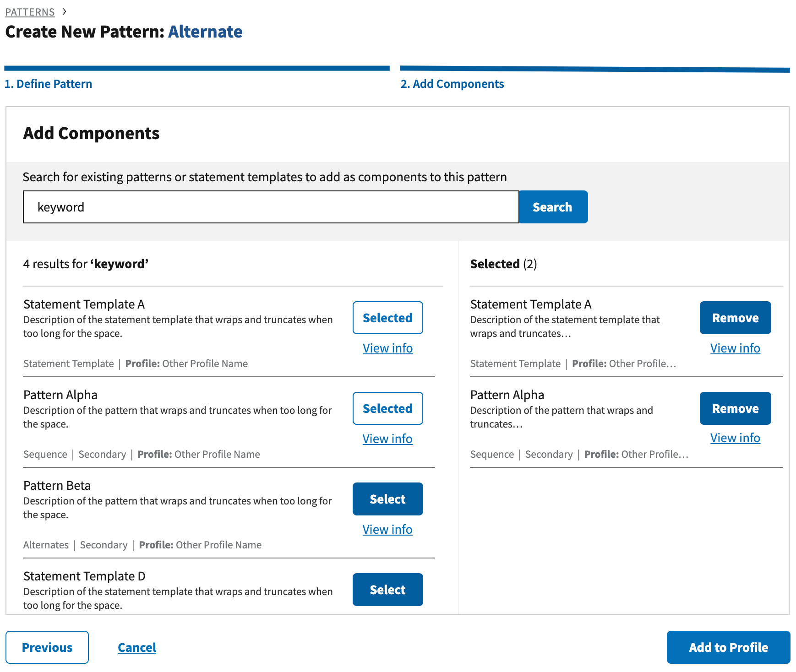
Task: View info for Pattern Beta result
Action: pyautogui.click(x=387, y=530)
